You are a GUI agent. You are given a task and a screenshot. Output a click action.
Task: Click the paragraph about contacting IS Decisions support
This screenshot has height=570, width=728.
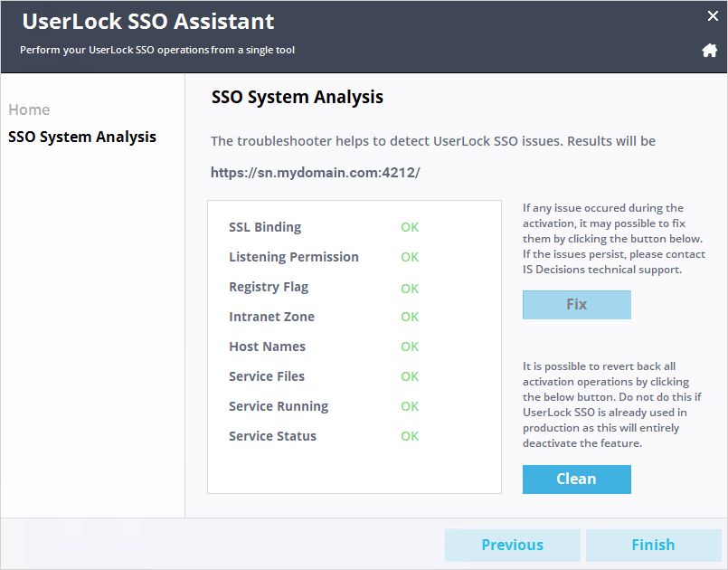[x=614, y=239]
